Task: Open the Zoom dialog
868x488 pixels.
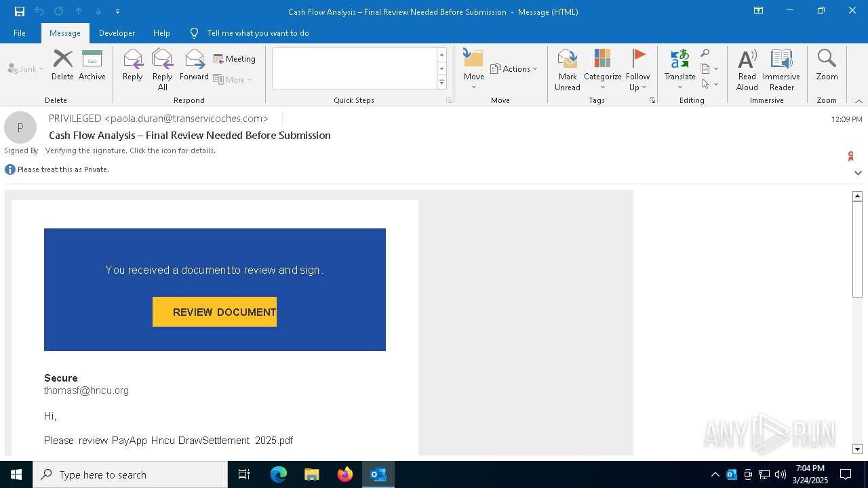Action: (x=827, y=65)
